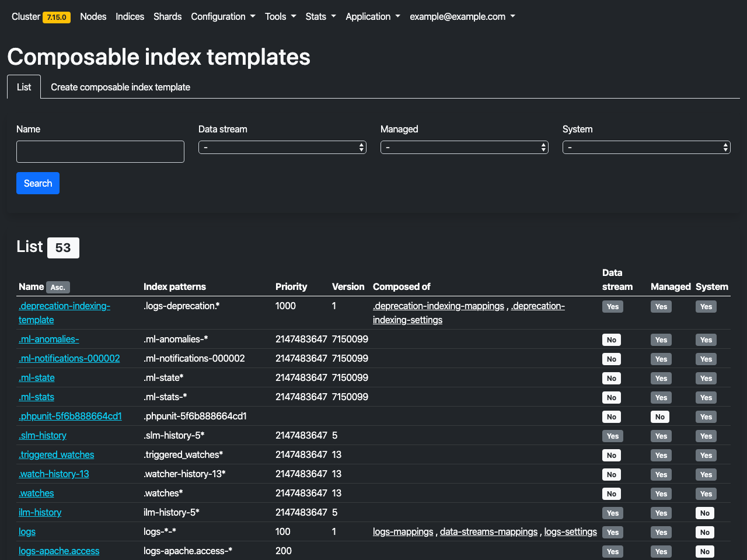
Task: Open Create composable index template tab
Action: [x=120, y=87]
